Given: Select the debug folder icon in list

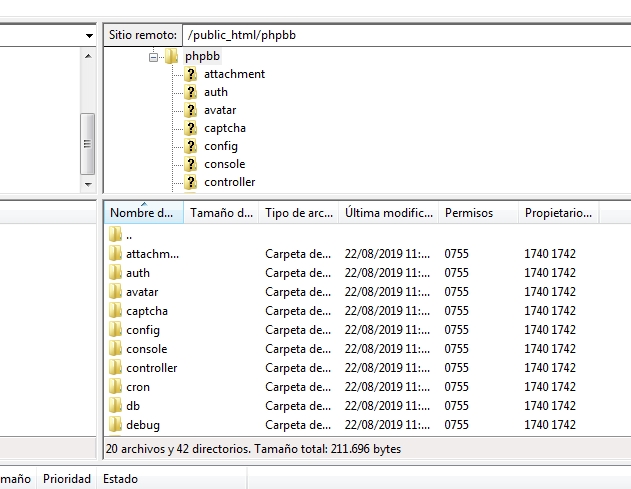Looking at the screenshot, I should (115, 425).
